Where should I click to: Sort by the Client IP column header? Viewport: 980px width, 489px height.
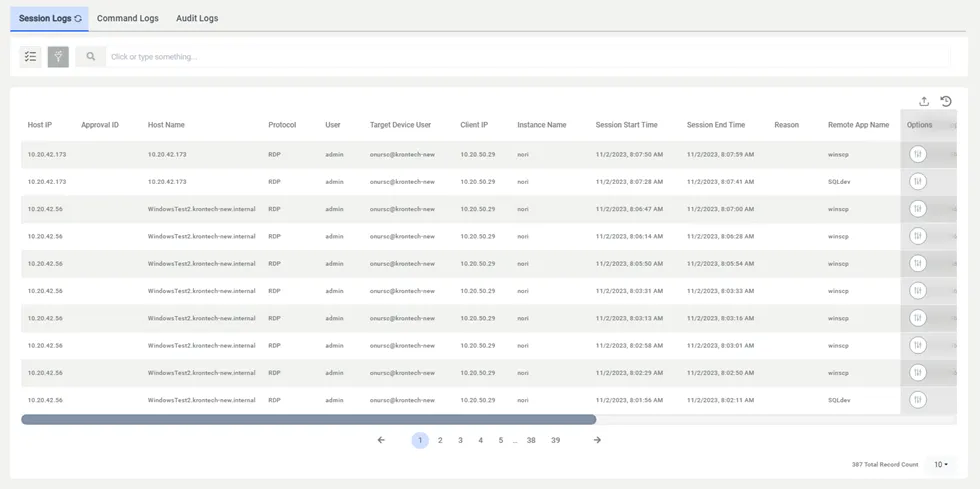tap(474, 125)
